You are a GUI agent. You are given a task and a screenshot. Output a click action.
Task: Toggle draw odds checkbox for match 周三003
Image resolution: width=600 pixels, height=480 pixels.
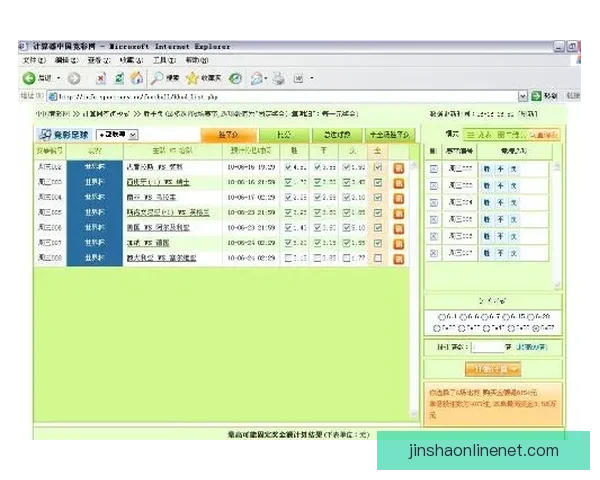[x=317, y=182]
